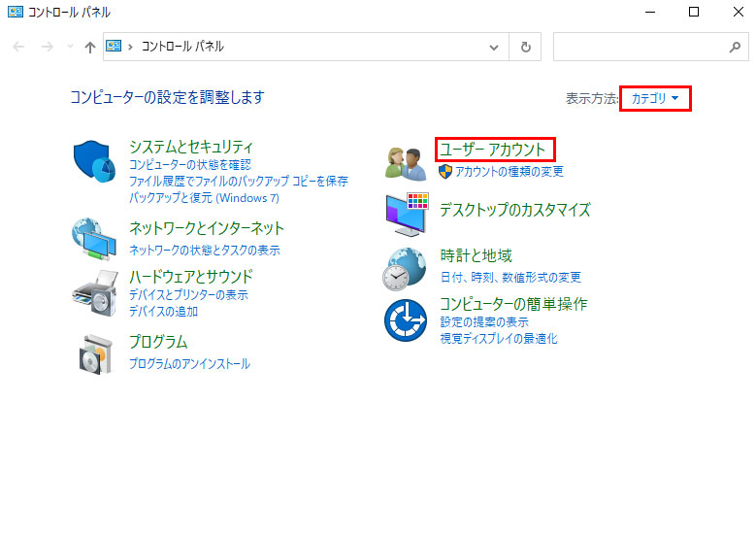The height and width of the screenshot is (537, 756).
Task: Expand the chevron before コントロール パネル breadcrumb
Action: pos(130,47)
